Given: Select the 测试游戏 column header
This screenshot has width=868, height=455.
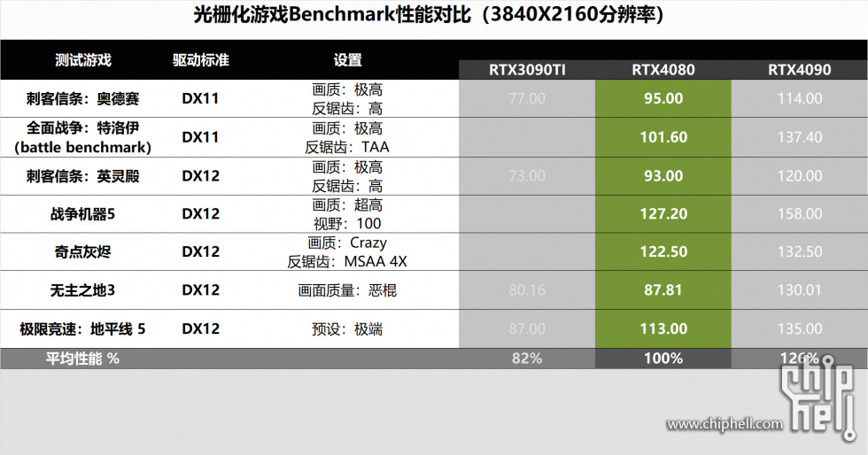Looking at the screenshot, I should coord(83,60).
